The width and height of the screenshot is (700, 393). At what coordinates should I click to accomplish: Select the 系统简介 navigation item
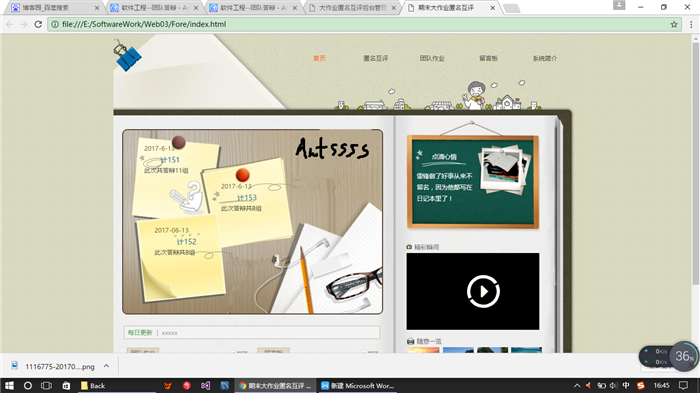coord(545,59)
